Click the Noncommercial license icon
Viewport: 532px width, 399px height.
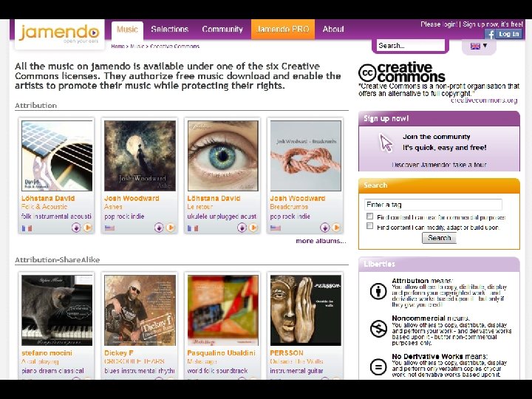pos(378,328)
